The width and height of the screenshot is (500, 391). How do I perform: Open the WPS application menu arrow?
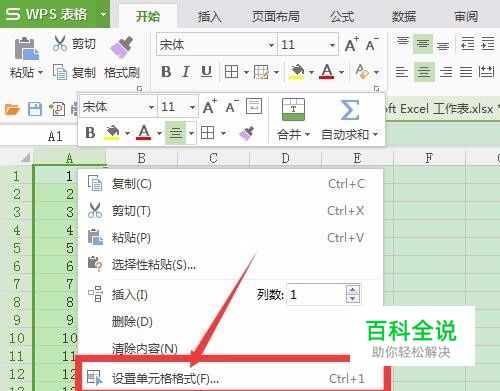tap(103, 14)
